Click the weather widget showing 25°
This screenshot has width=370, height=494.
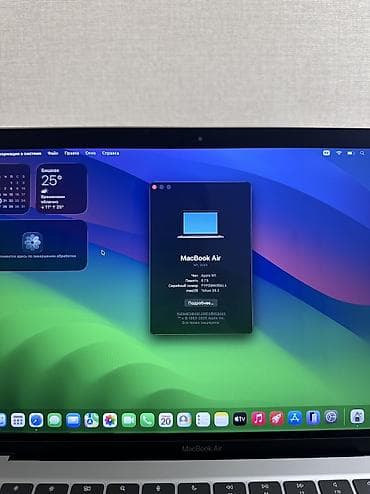[61, 188]
